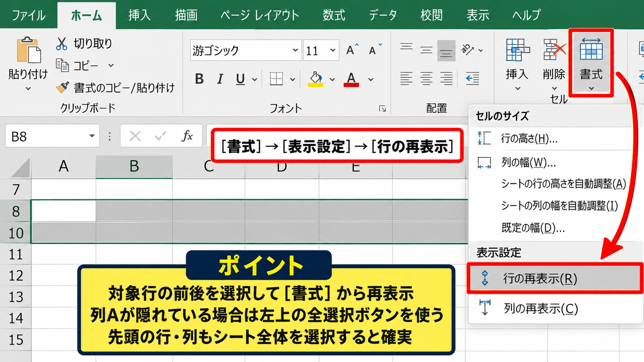Image resolution: width=644 pixels, height=362 pixels.
Task: Center text horizontally in cell
Action: 426,78
